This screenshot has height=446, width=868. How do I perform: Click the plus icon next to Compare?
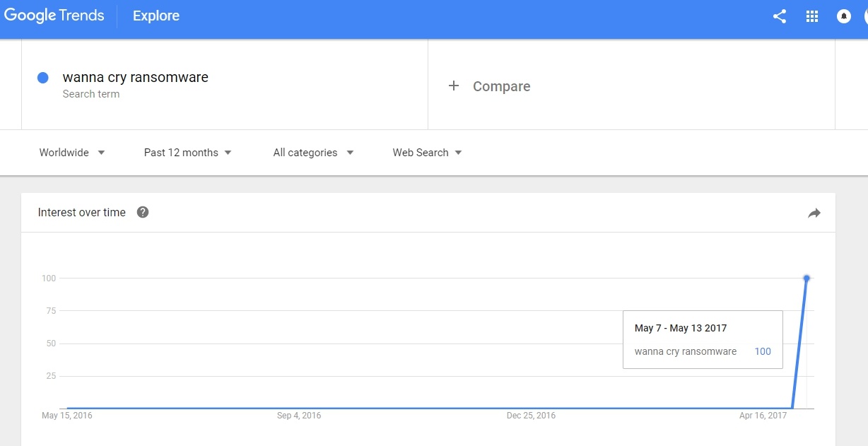(454, 86)
